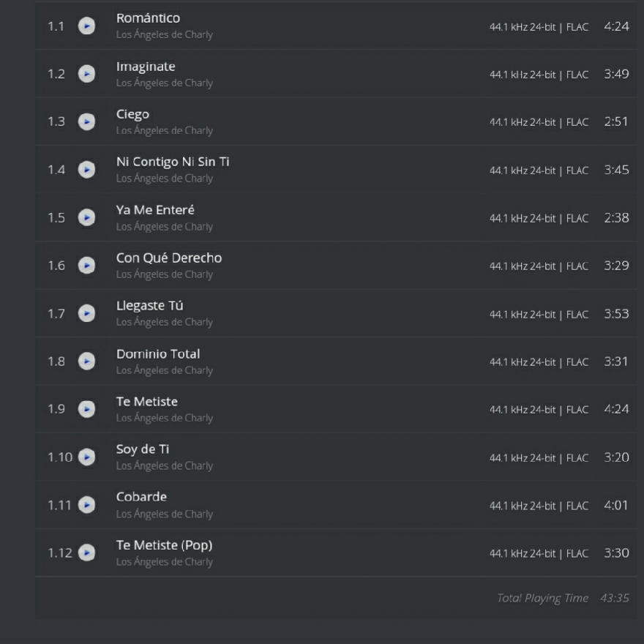Play track 1.9 Te Metiste

click(x=86, y=409)
